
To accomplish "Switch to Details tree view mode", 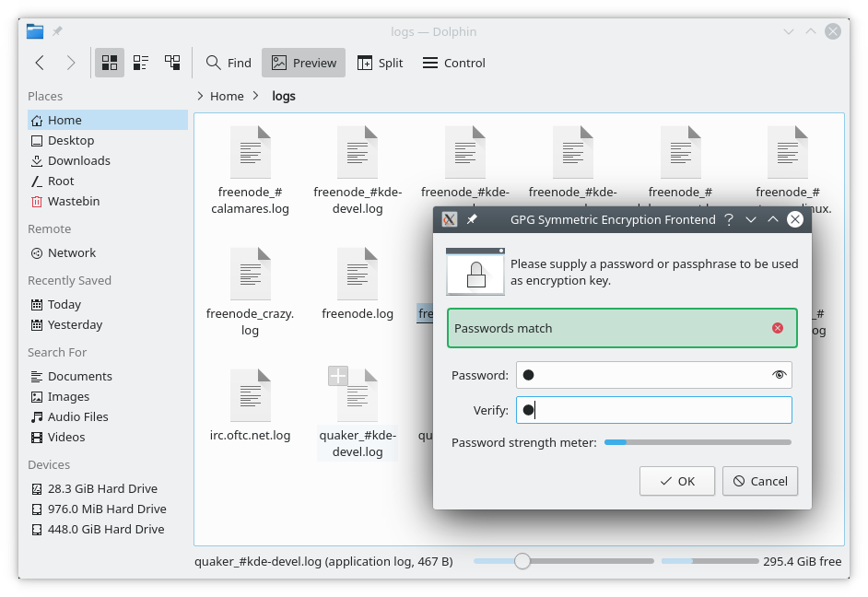I will point(172,63).
